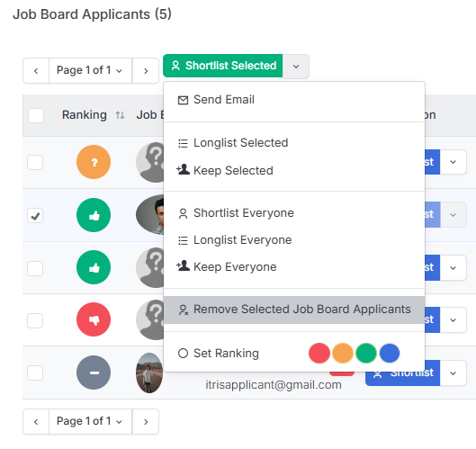Click the red thumbs-down ranking badge

coord(94,319)
